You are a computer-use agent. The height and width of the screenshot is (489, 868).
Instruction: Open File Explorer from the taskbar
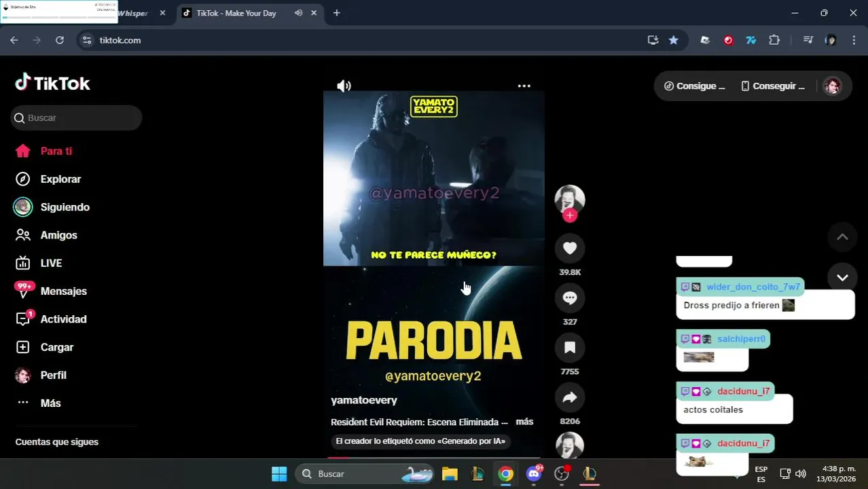point(450,473)
